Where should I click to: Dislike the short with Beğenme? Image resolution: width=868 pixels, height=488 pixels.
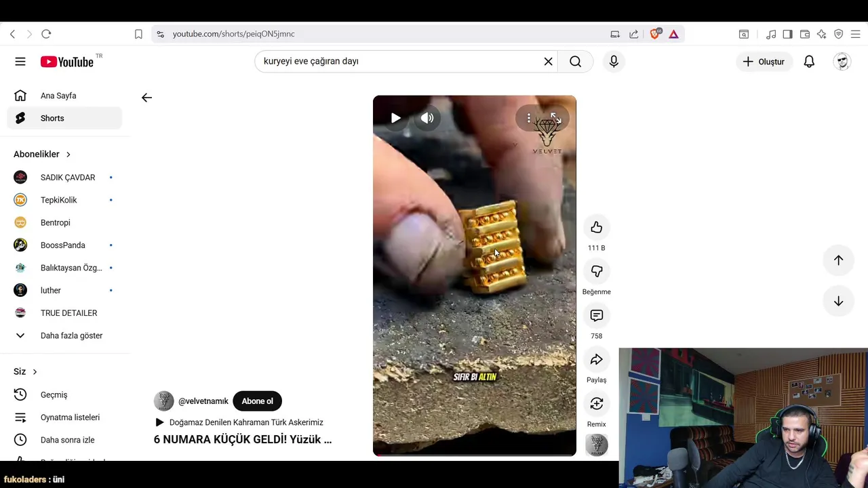(x=597, y=271)
